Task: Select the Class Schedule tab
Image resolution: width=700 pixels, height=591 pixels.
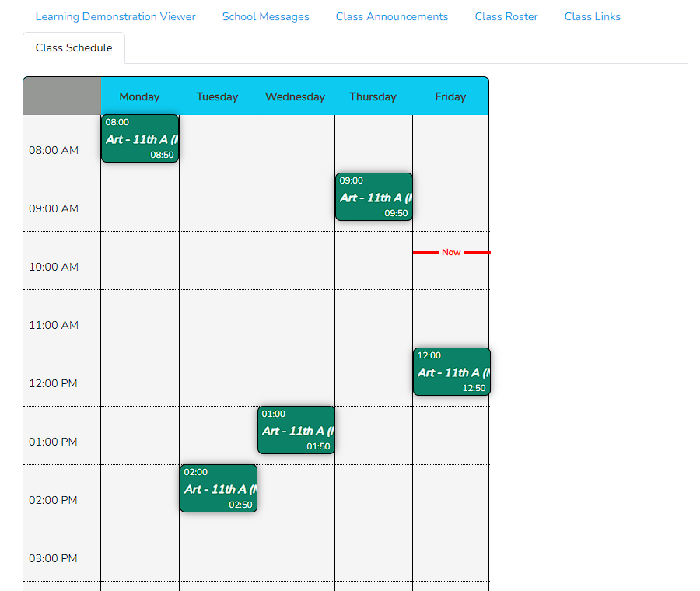Action: pos(74,47)
